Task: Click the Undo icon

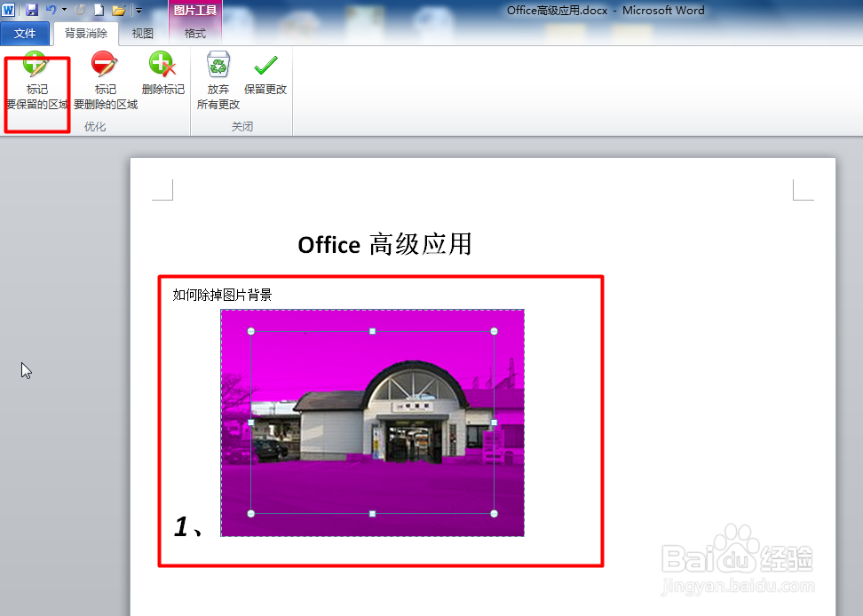Action: pyautogui.click(x=52, y=8)
